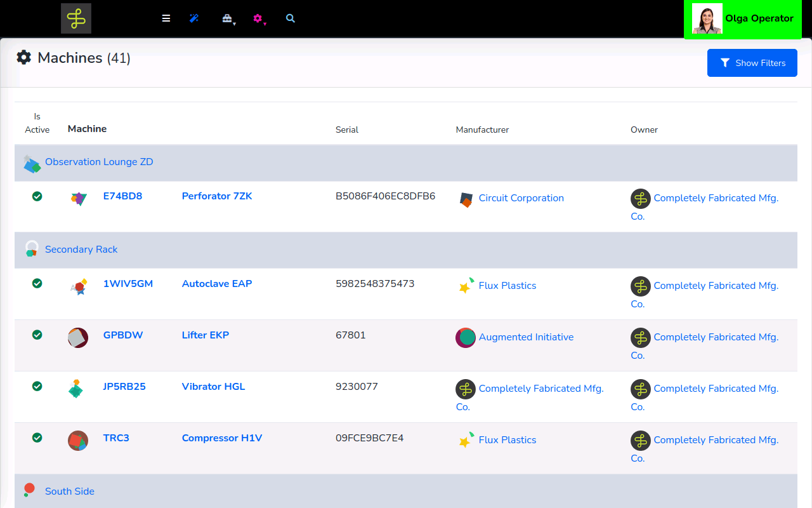Toggle the active checkmark for E74BD8
The width and height of the screenshot is (812, 508).
click(37, 196)
